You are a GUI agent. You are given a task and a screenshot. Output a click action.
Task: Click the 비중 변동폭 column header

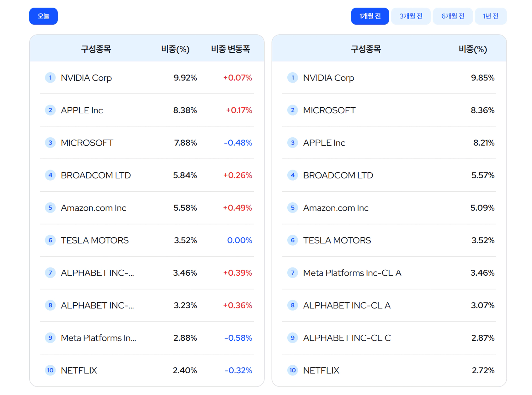(230, 49)
